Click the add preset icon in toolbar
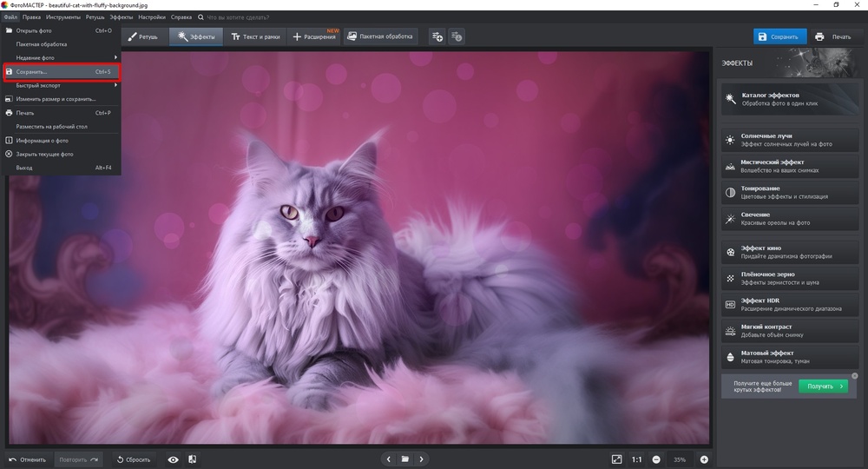The image size is (868, 469). tap(437, 36)
